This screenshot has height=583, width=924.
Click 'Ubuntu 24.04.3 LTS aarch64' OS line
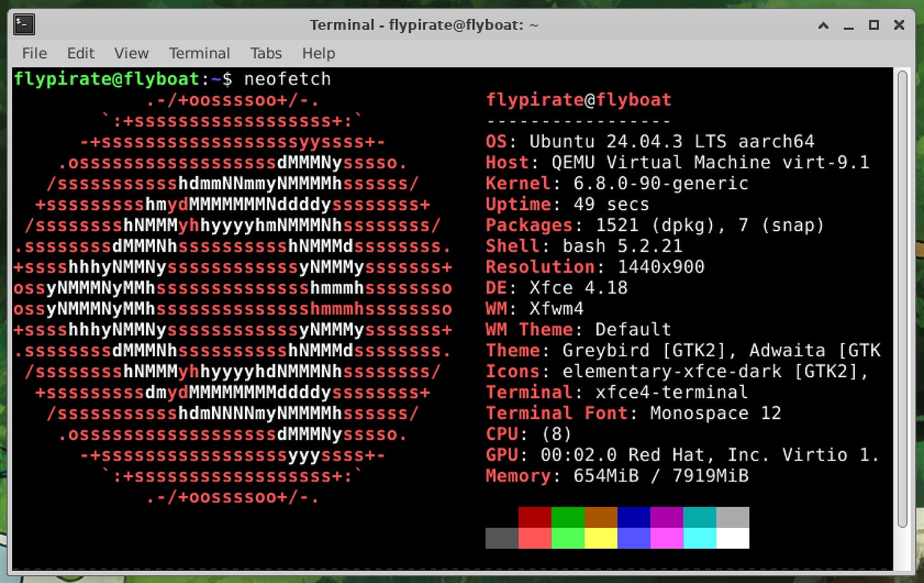[672, 141]
